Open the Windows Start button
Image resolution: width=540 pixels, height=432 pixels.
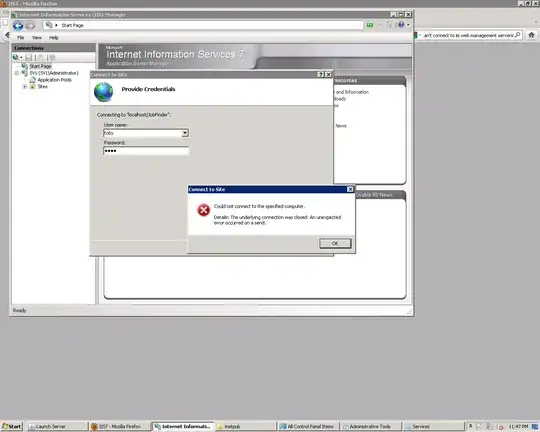pos(11,426)
